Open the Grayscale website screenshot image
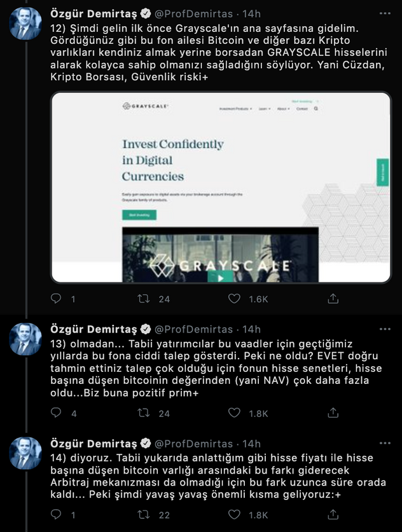The image size is (402, 532). pos(220,187)
